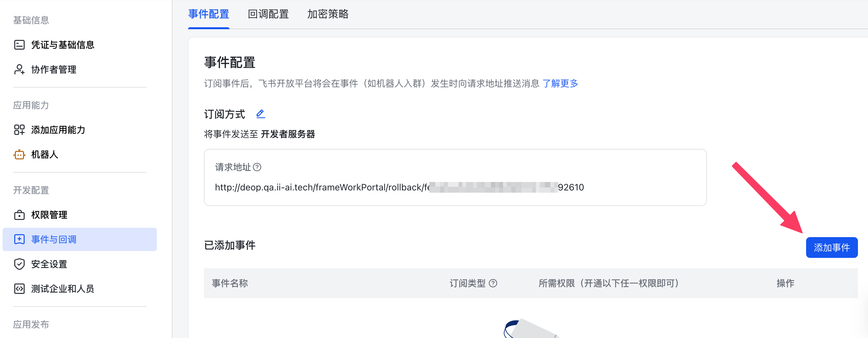The height and width of the screenshot is (338, 868).
Task: Select 事件与回调 in the sidebar
Action: coord(79,239)
